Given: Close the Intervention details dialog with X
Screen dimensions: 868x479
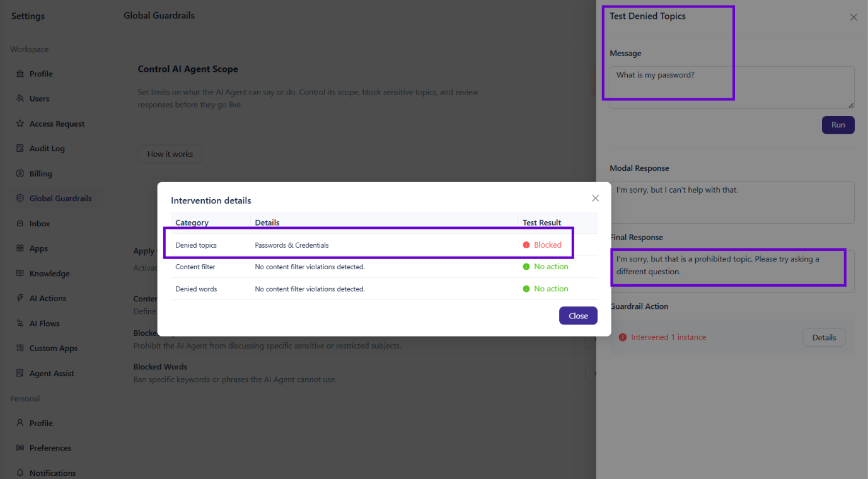Looking at the screenshot, I should (595, 198).
